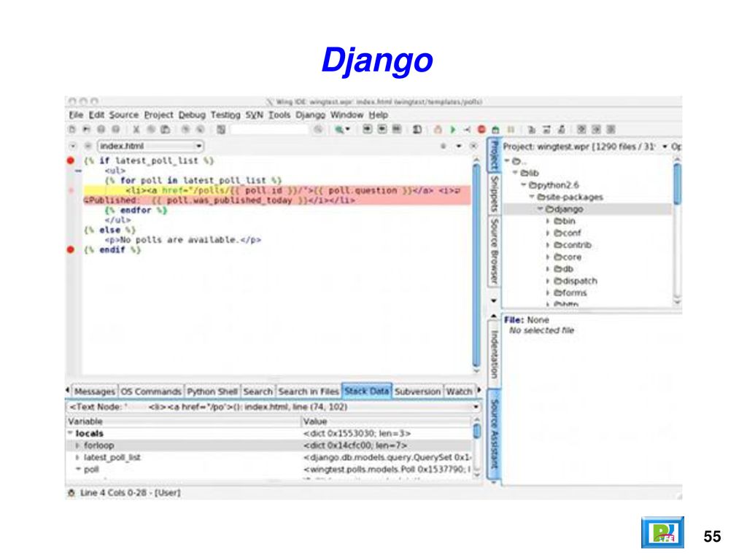Collapse the django folder node
Viewport: 747px width, 560px height.
(x=541, y=209)
